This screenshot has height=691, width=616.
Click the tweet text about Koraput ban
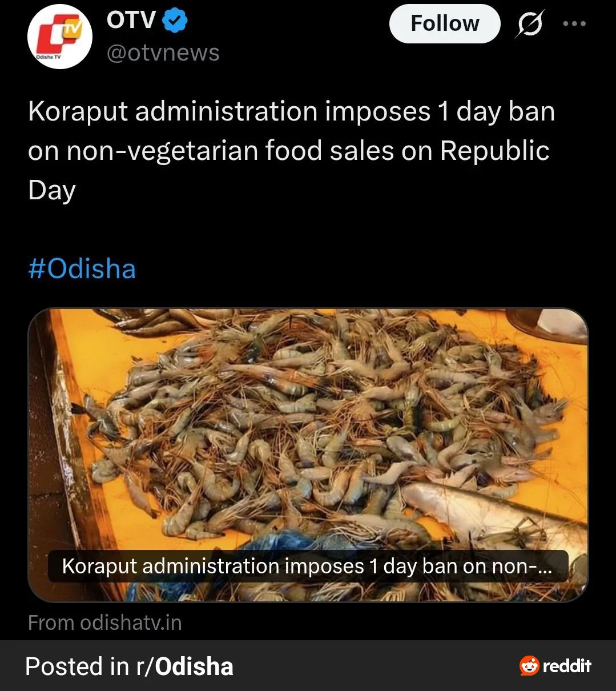[x=291, y=112]
